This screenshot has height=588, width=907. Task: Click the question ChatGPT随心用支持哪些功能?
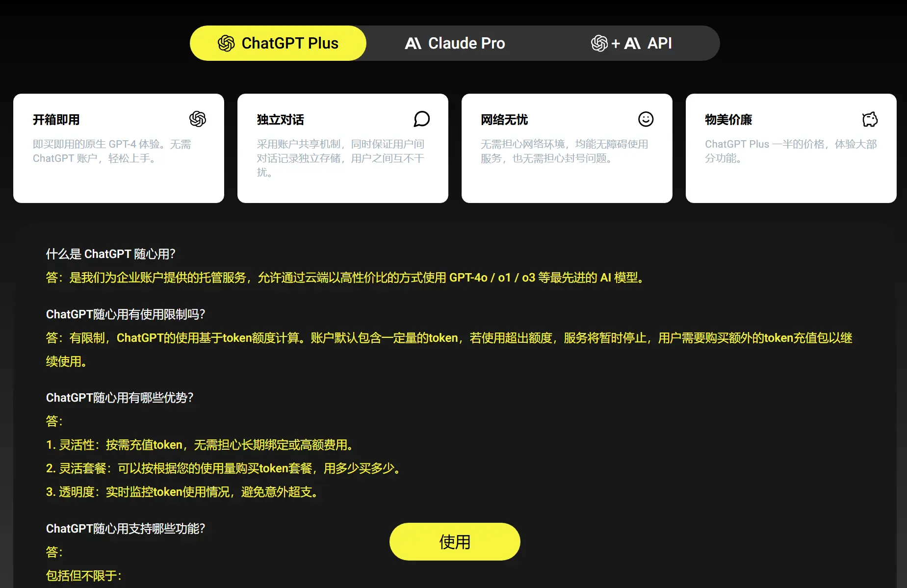pyautogui.click(x=126, y=529)
